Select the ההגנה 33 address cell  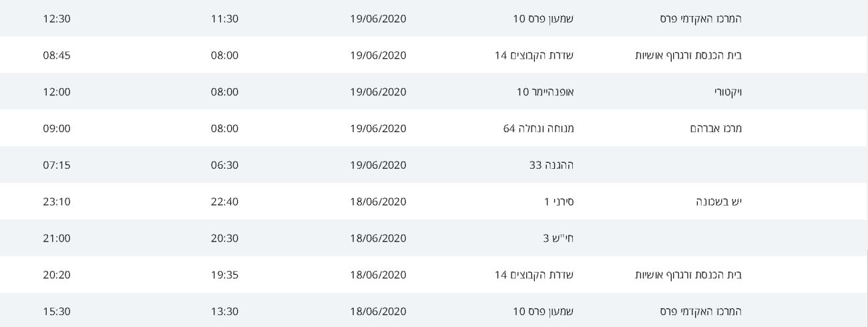pyautogui.click(x=551, y=166)
